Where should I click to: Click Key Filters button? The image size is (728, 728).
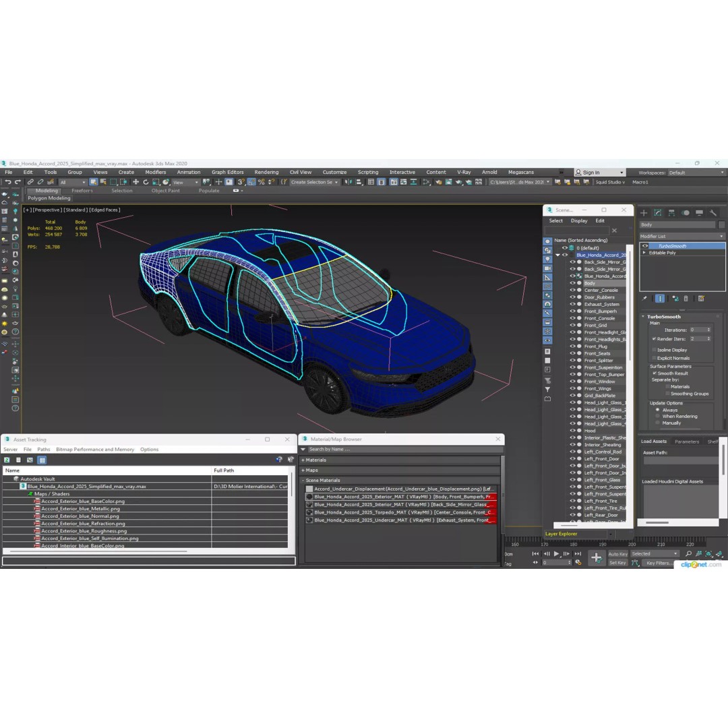pos(659,563)
